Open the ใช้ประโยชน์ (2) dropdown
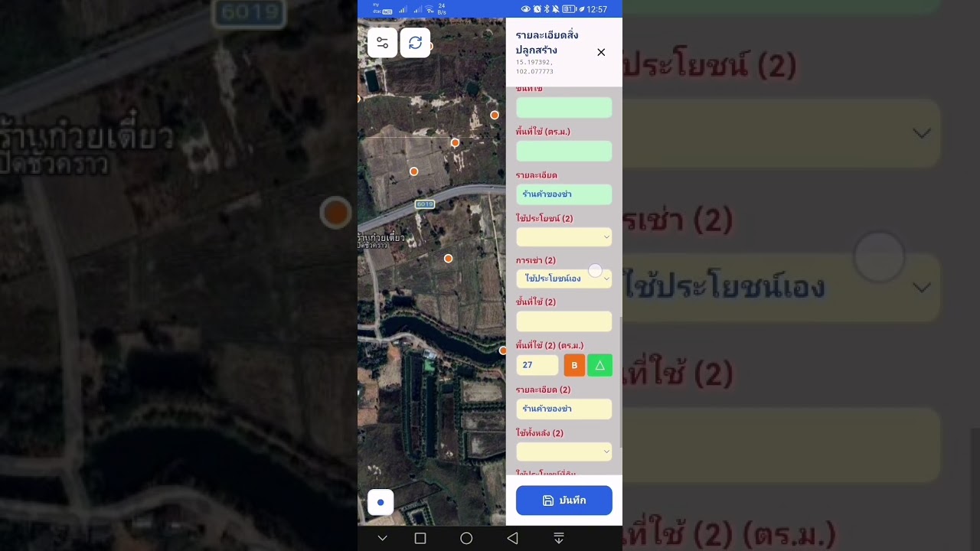 (x=564, y=237)
